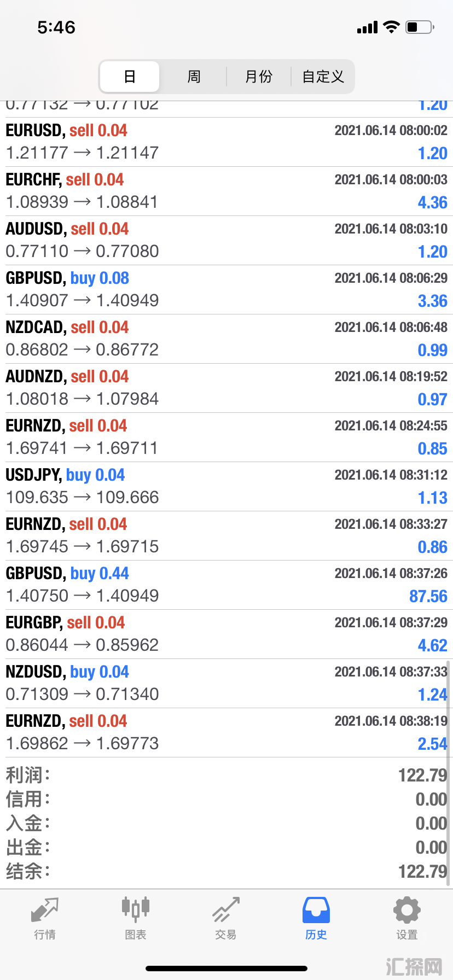The width and height of the screenshot is (453, 980).
Task: Tap the cellular signal bars icon
Action: click(x=367, y=27)
